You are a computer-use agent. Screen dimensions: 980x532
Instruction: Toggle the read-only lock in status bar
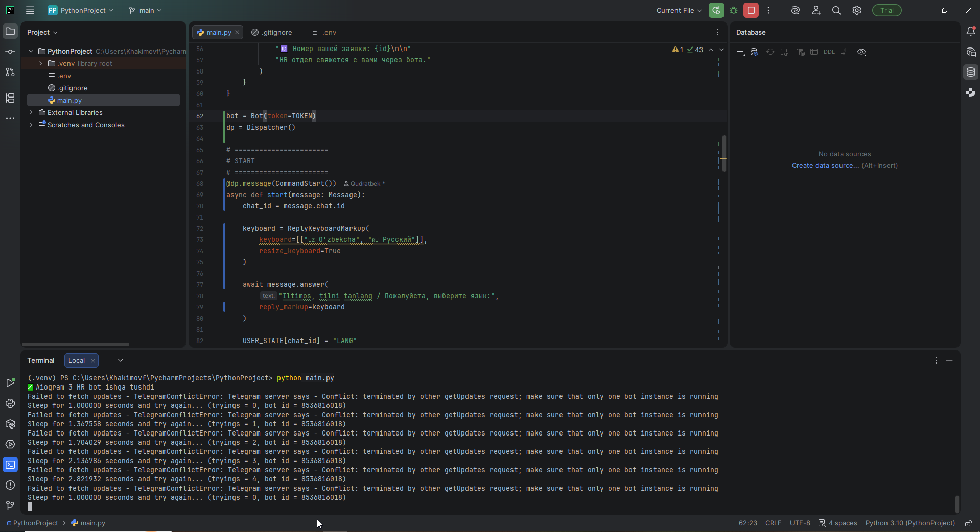(x=968, y=523)
